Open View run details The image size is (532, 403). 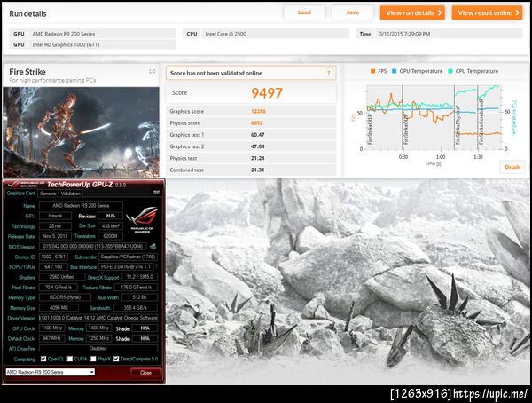(412, 13)
